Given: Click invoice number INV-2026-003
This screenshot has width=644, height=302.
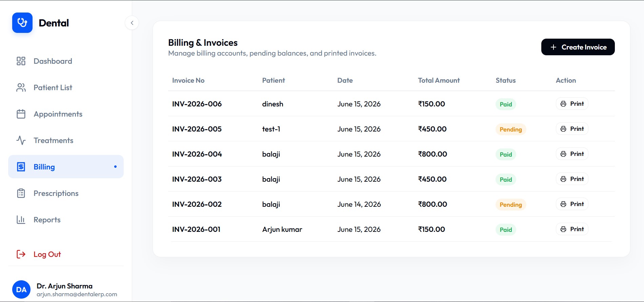Looking at the screenshot, I should coord(197,179).
